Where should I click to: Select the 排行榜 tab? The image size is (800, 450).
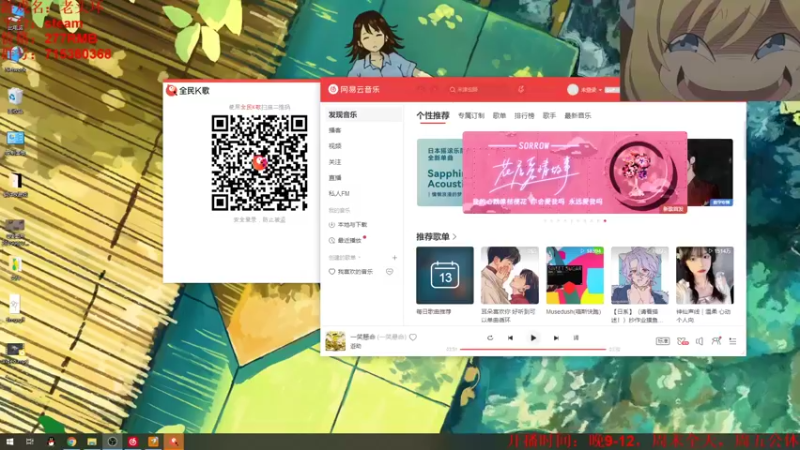pos(524,116)
